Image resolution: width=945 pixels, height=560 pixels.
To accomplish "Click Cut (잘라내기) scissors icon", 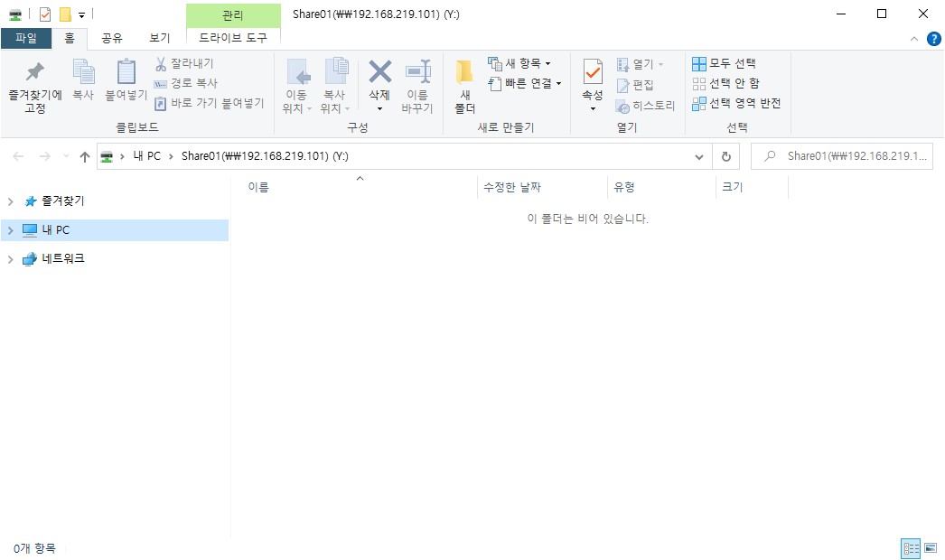I will tap(161, 63).
